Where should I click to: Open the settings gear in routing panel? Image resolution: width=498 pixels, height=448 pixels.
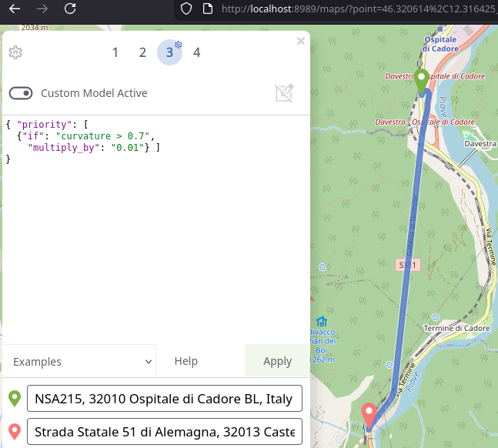pos(15,52)
